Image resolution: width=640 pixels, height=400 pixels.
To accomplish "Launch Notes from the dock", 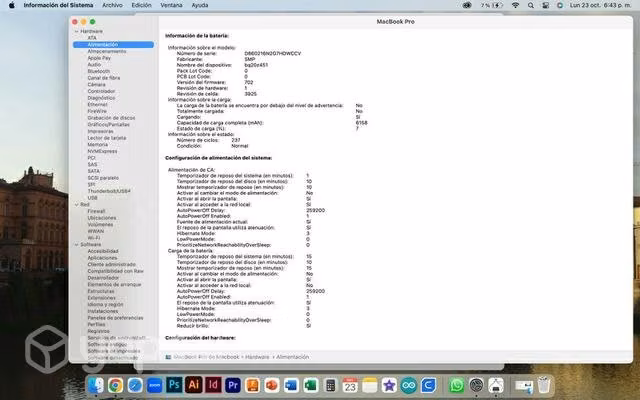I will [369, 385].
